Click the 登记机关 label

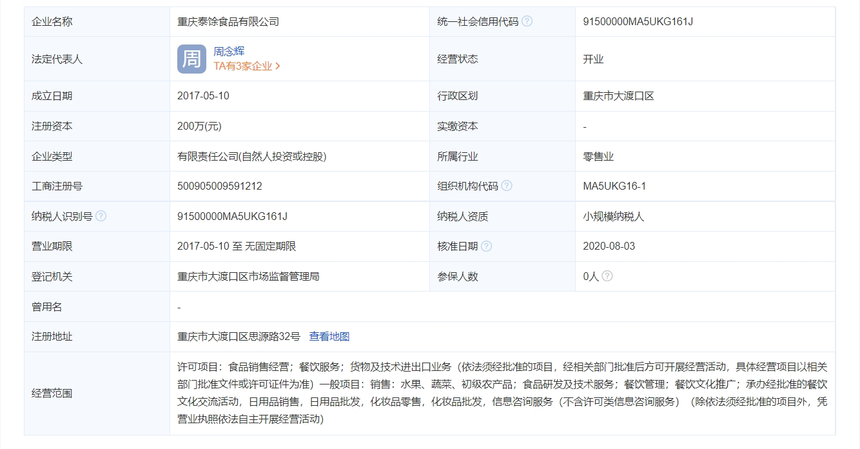52,276
